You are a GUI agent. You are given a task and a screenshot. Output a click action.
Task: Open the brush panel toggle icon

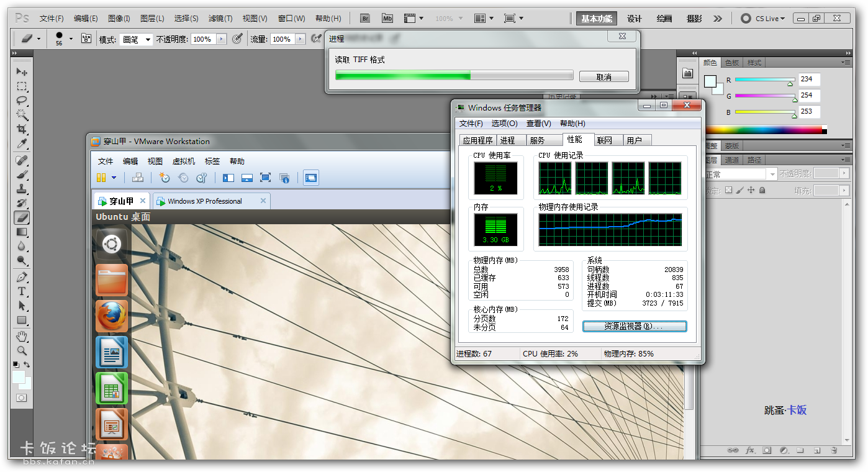(86, 39)
